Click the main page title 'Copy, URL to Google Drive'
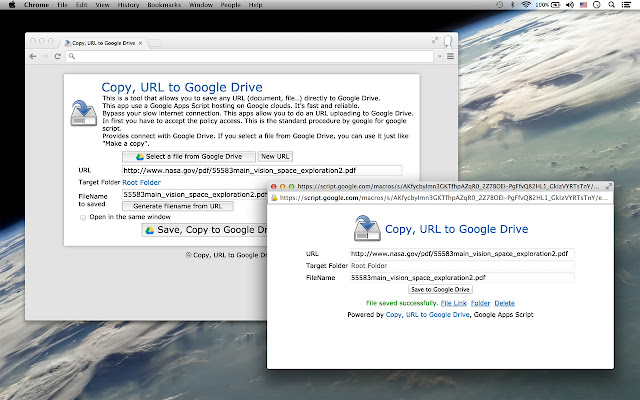Image resolution: width=640 pixels, height=400 pixels. pyautogui.click(x=182, y=87)
